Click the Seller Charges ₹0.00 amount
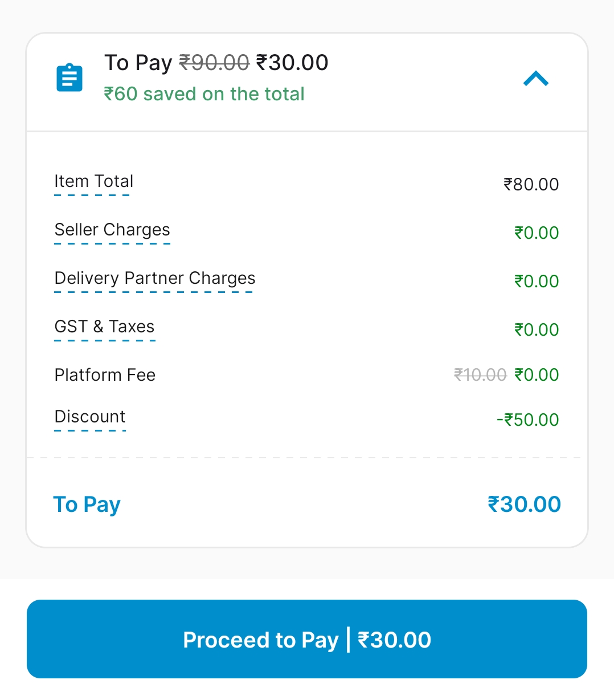The height and width of the screenshot is (700, 614). pos(537,233)
